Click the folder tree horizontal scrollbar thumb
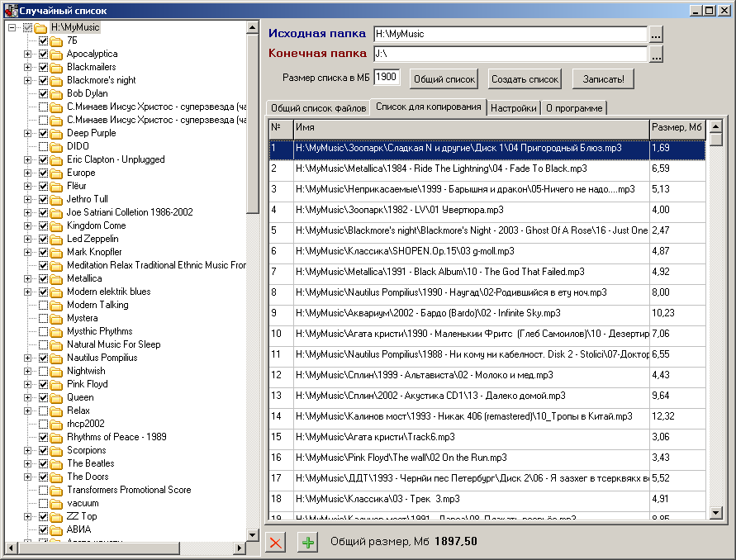This screenshot has width=736, height=560. point(98,548)
